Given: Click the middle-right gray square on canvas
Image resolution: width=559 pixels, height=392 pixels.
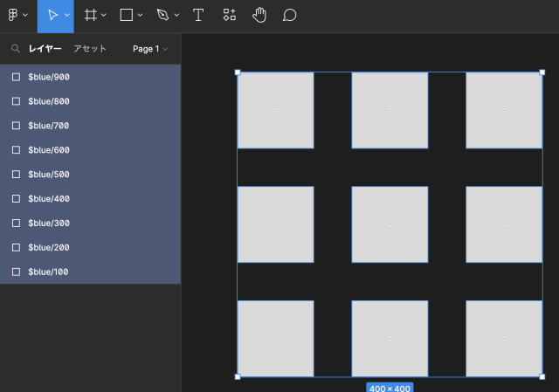Looking at the screenshot, I should (504, 224).
